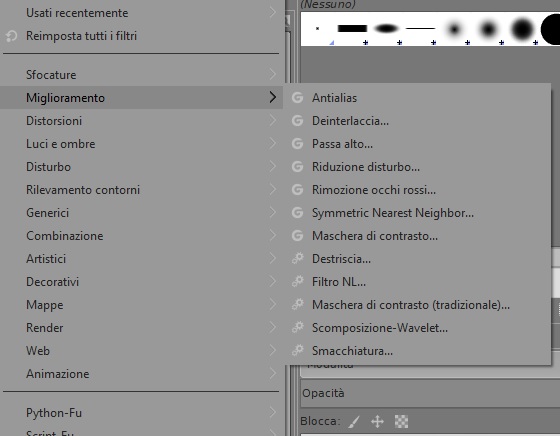Open the Web submenu

coord(141,351)
